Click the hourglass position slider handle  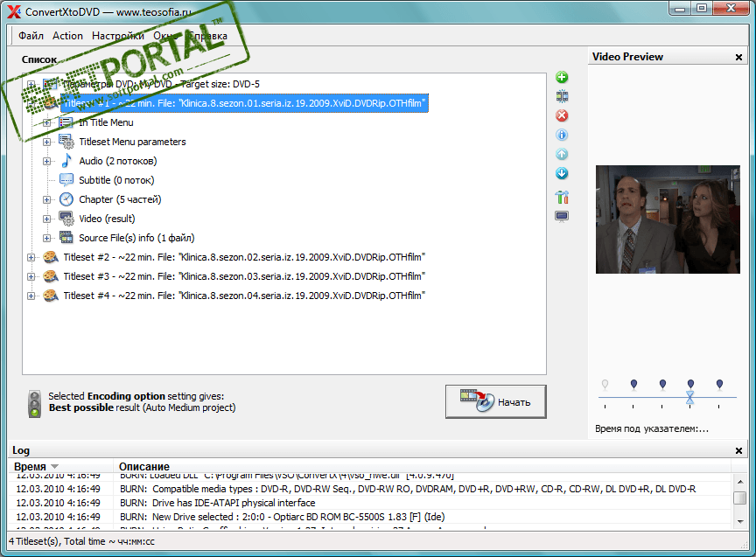690,398
